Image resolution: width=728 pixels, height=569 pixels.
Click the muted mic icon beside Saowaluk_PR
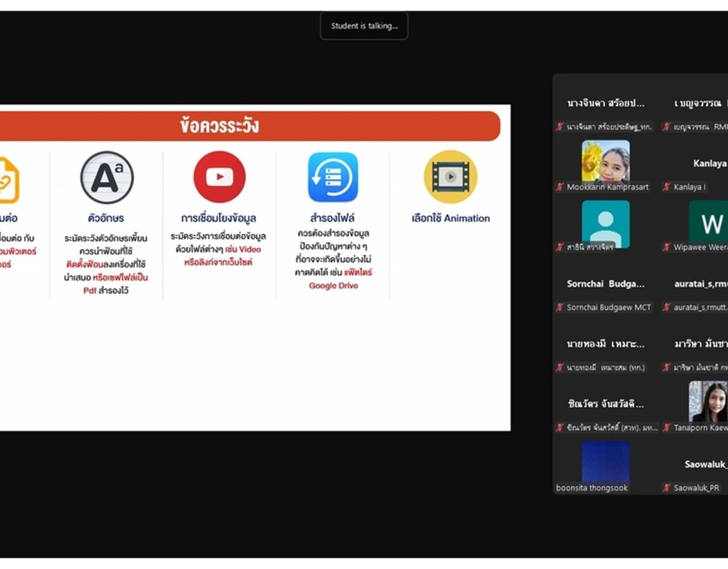coord(667,488)
